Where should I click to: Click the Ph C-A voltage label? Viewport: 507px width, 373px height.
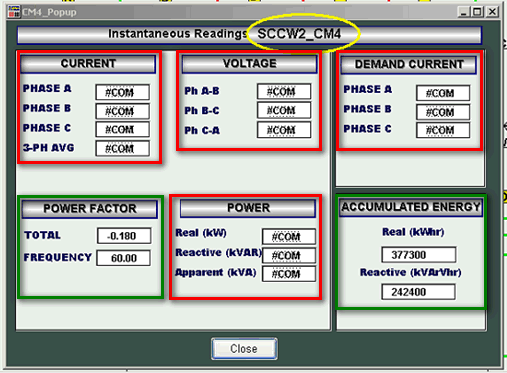click(202, 130)
